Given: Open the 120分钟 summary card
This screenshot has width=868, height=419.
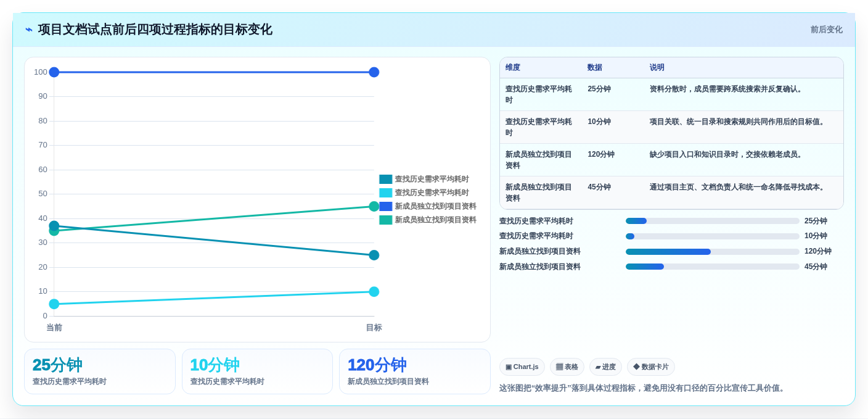Looking at the screenshot, I should click(x=415, y=371).
